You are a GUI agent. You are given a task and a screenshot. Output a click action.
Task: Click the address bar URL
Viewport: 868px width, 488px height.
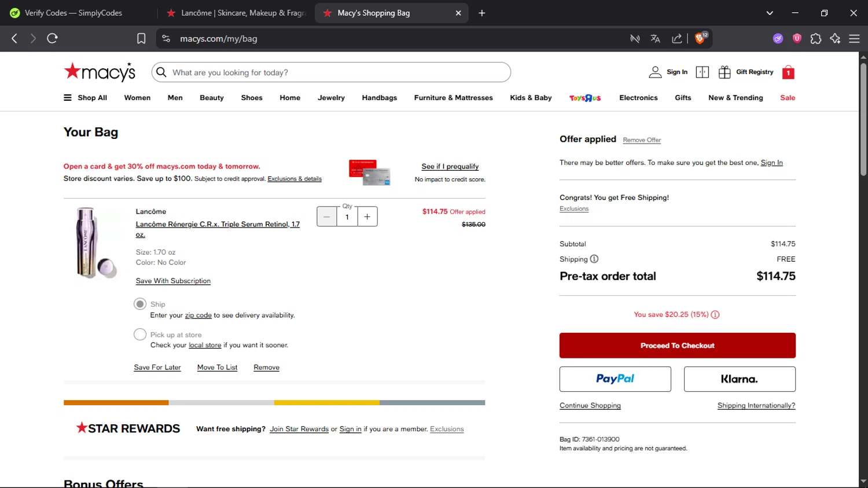click(219, 39)
